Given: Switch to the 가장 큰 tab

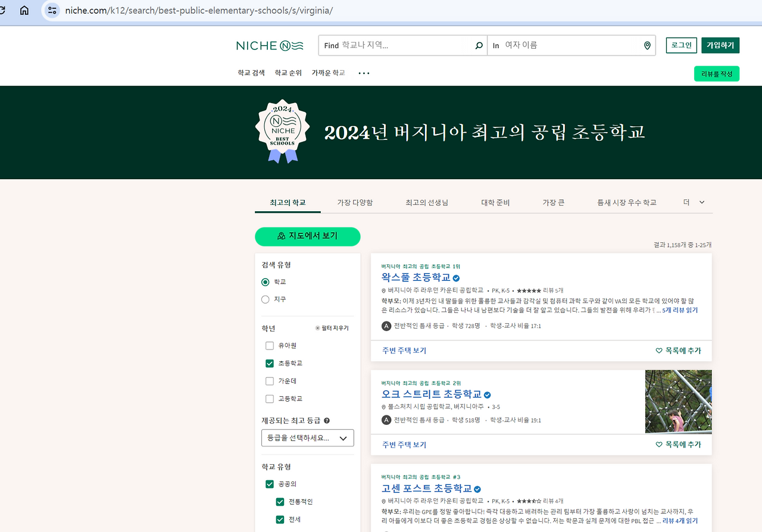Looking at the screenshot, I should point(553,203).
